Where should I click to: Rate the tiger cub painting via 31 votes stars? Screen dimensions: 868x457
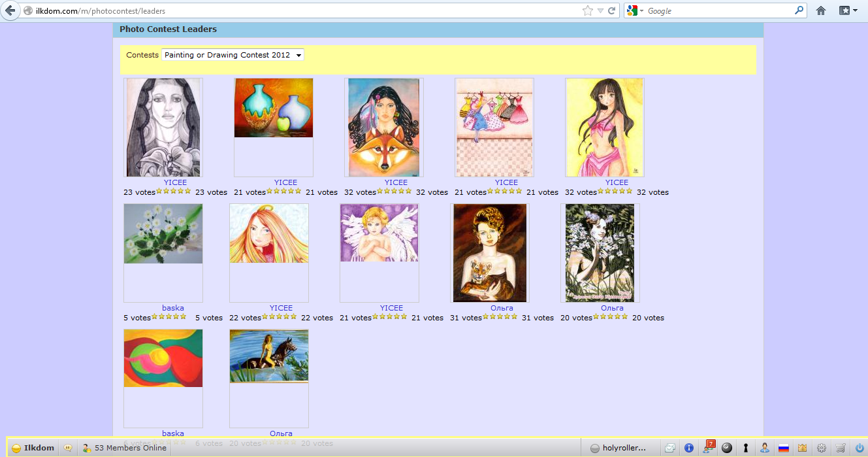point(500,316)
